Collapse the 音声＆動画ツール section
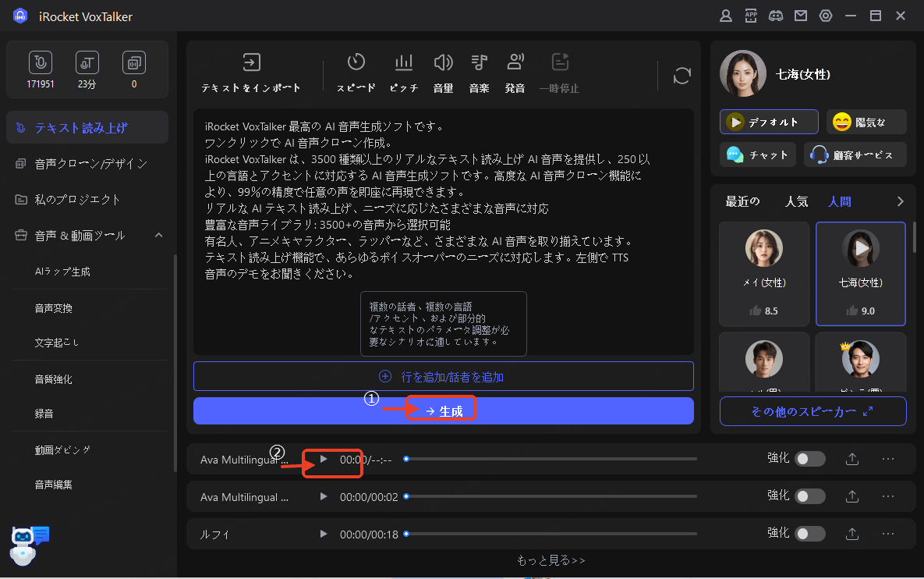Viewport: 924px width, 579px height. click(158, 235)
